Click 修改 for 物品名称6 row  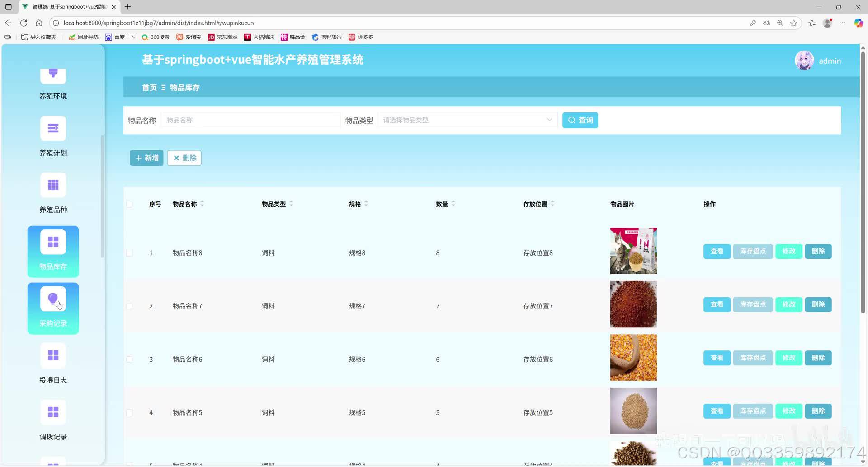pyautogui.click(x=788, y=358)
